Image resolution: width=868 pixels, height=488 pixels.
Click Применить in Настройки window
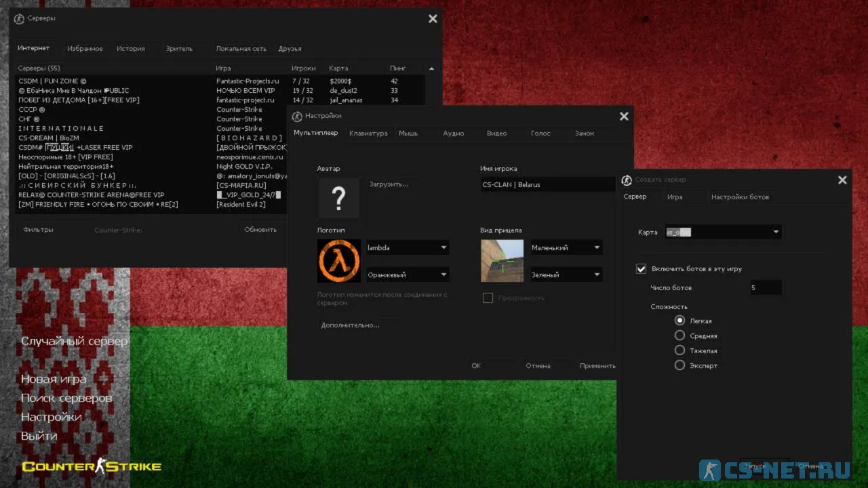(597, 366)
